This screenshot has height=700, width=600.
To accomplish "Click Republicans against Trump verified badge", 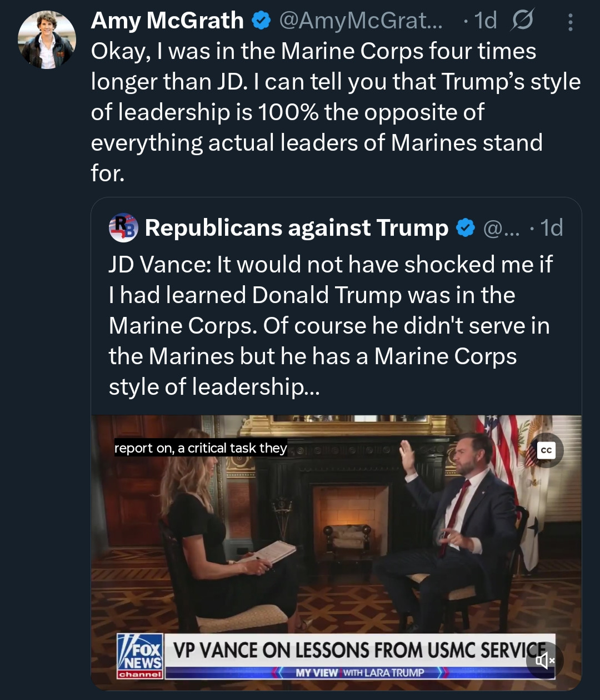I will 466,227.
